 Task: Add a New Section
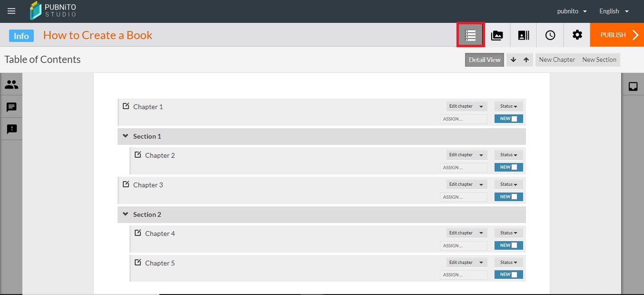[x=599, y=60]
